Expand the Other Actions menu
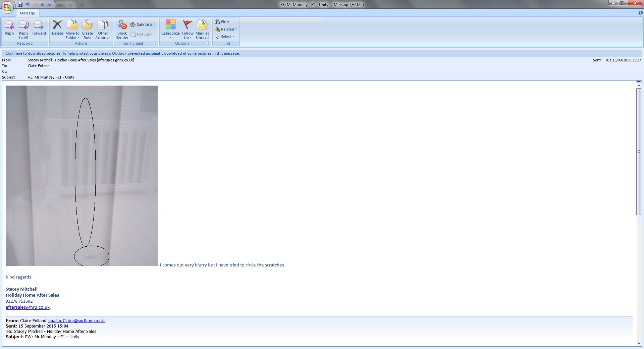644x349 pixels. coord(103,29)
